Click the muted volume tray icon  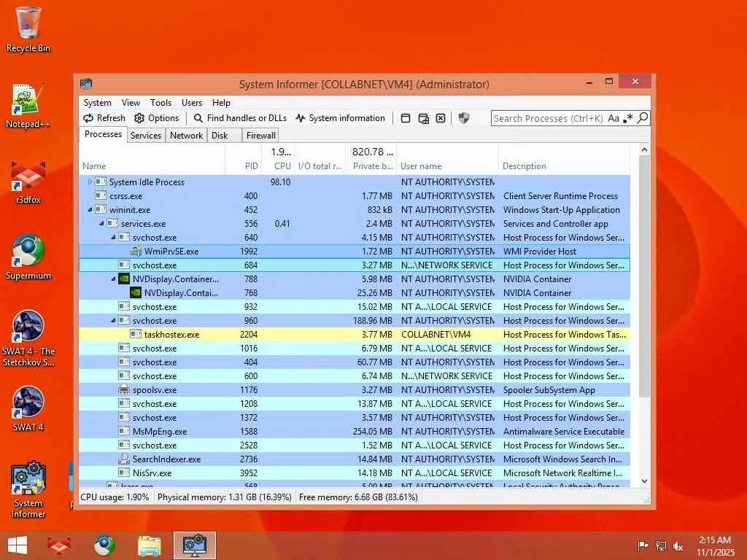[x=678, y=545]
